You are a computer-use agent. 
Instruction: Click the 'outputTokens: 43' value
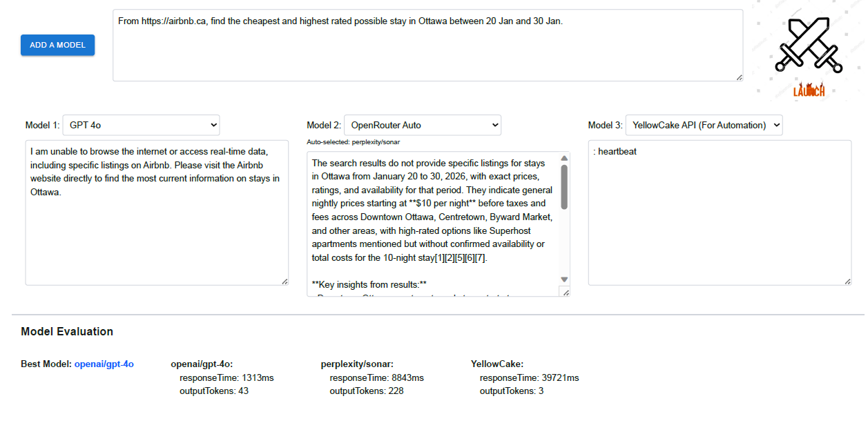[214, 391]
